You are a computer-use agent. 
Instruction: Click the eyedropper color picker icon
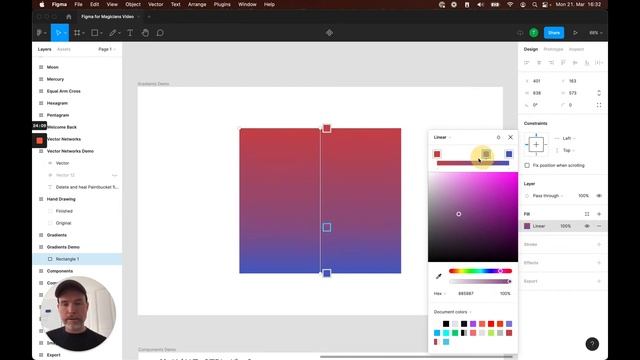pos(439,276)
